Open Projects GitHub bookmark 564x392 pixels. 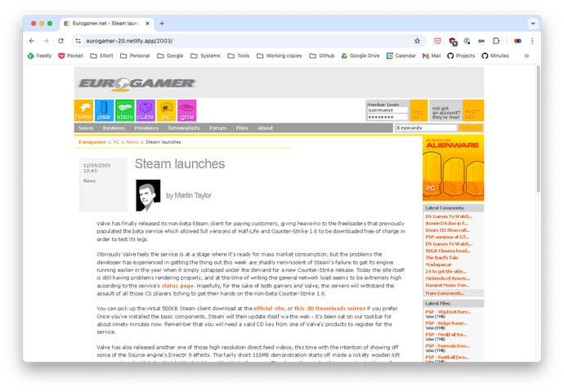point(461,56)
